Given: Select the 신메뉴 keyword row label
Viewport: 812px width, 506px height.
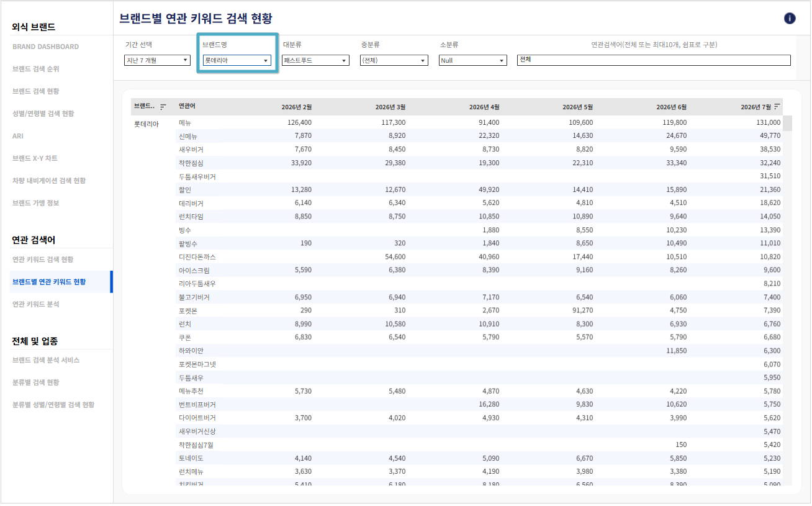Looking at the screenshot, I should 188,136.
